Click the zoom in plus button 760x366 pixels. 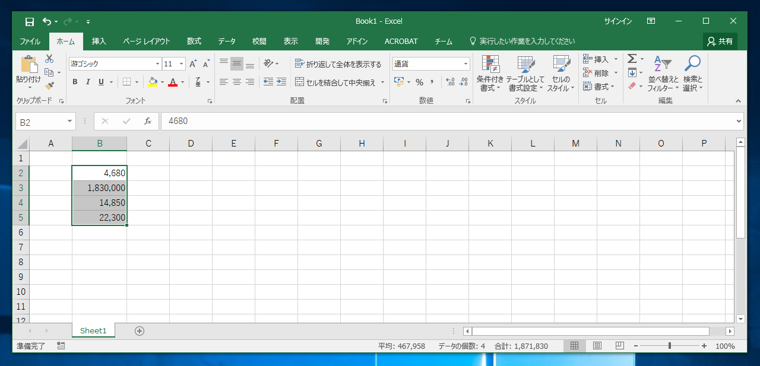(704, 346)
